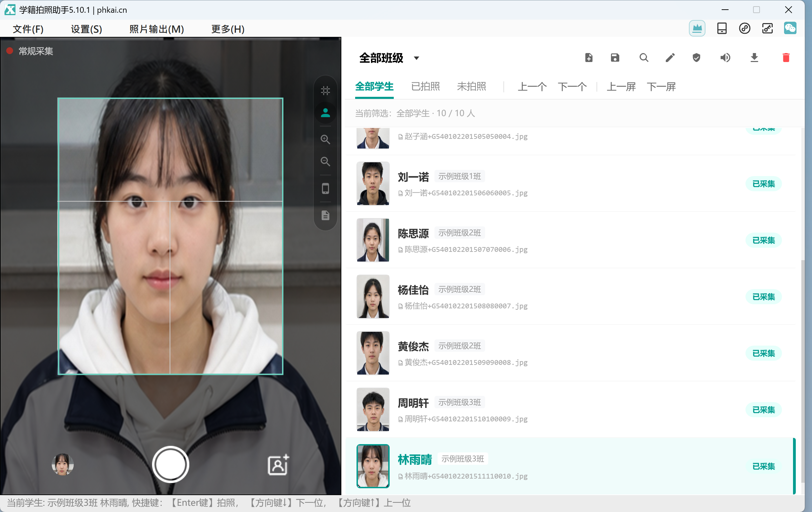This screenshot has width=812, height=512.
Task: Click 已采集 badge for 杨佳怡
Action: click(763, 297)
